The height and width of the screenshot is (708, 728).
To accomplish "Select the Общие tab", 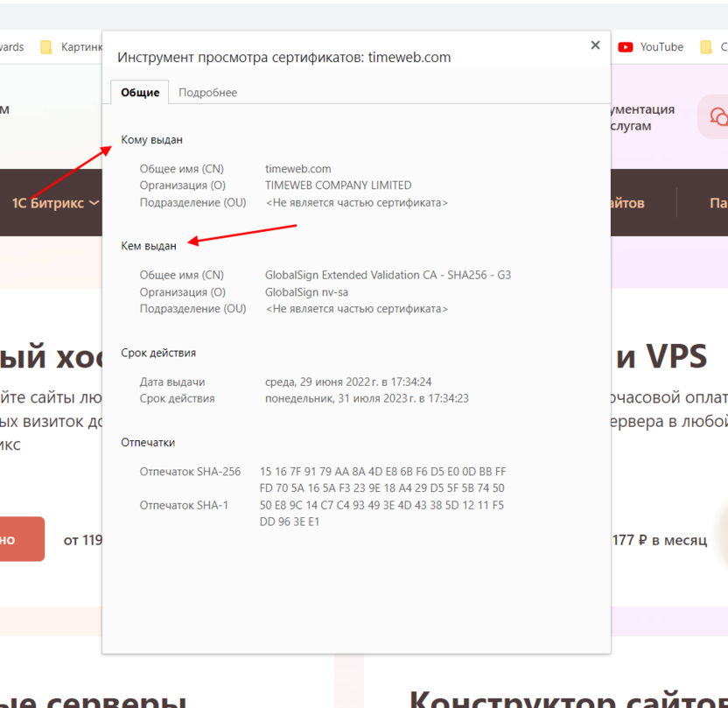I will pos(139,92).
